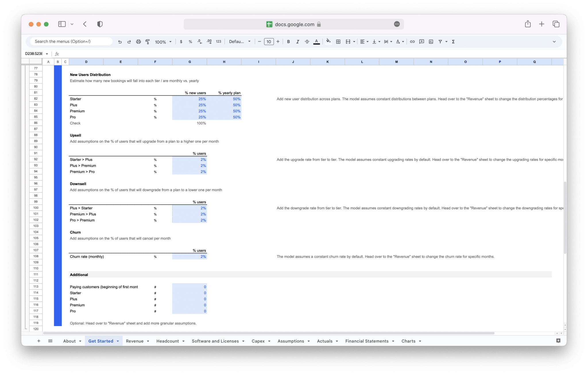Toggle strikethrough formatting
The height and width of the screenshot is (374, 588).
tap(307, 41)
